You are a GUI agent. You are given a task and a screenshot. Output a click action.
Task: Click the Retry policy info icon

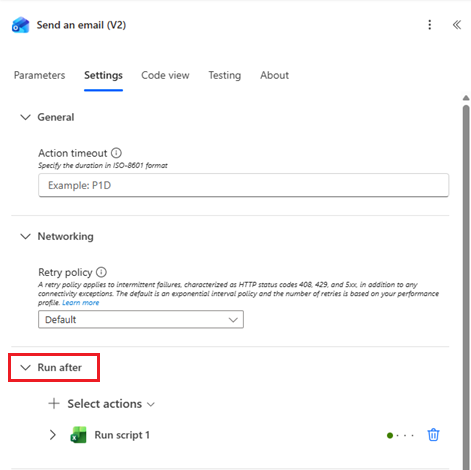point(101,272)
